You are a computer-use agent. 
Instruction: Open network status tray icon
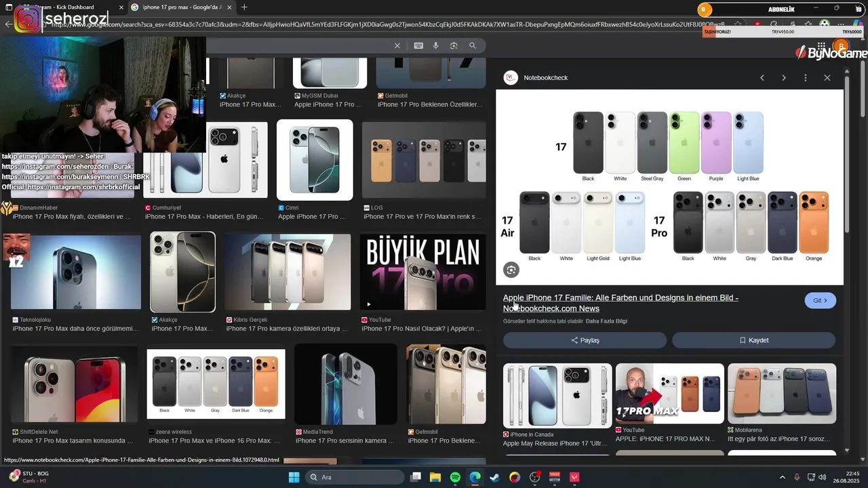pos(812,477)
